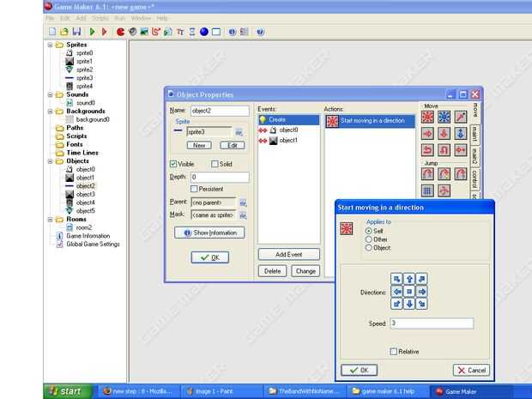Image resolution: width=532 pixels, height=399 pixels.
Task: Collapse the Sprites folder in tree
Action: click(51, 45)
